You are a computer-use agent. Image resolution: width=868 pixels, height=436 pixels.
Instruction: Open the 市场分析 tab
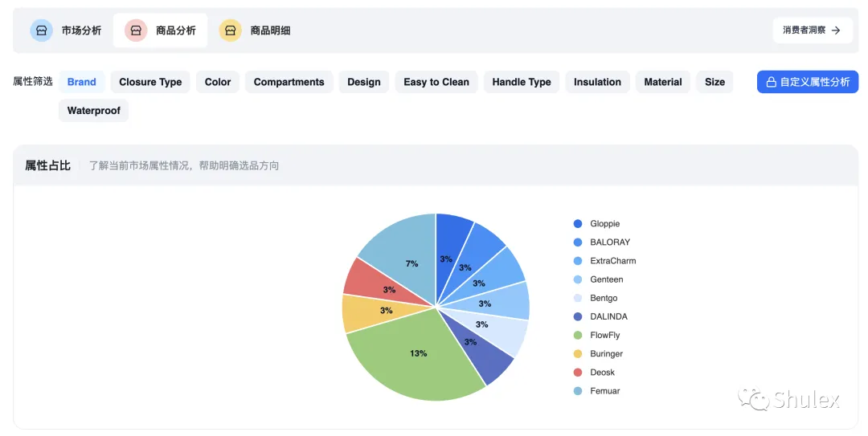(x=66, y=31)
